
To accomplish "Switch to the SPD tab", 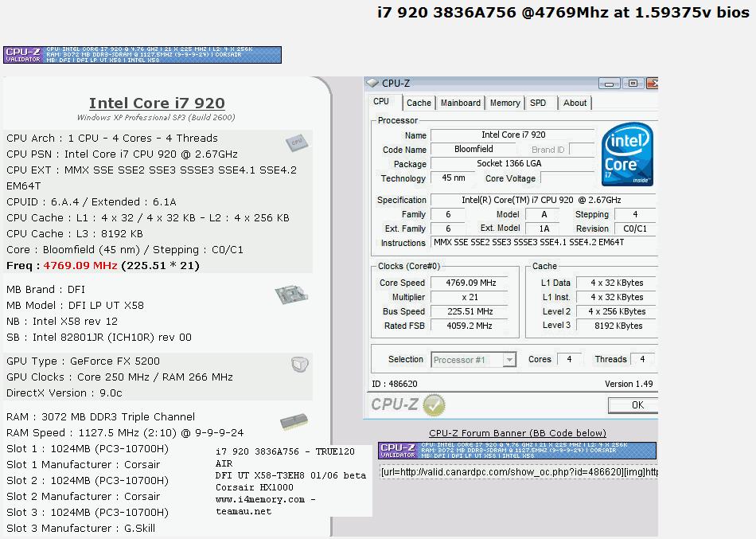I will click(x=538, y=103).
